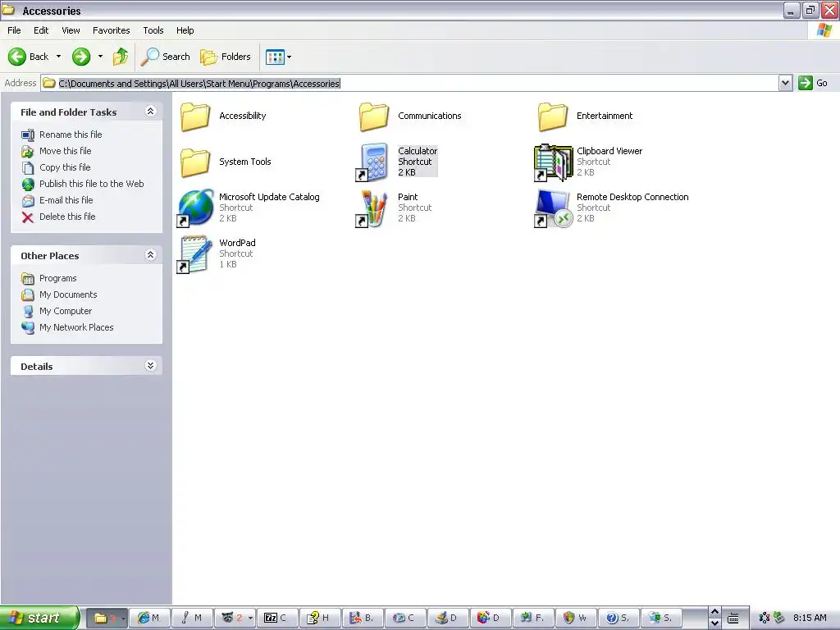Go back with the green Back arrow
This screenshot has width=840, height=630.
17,57
